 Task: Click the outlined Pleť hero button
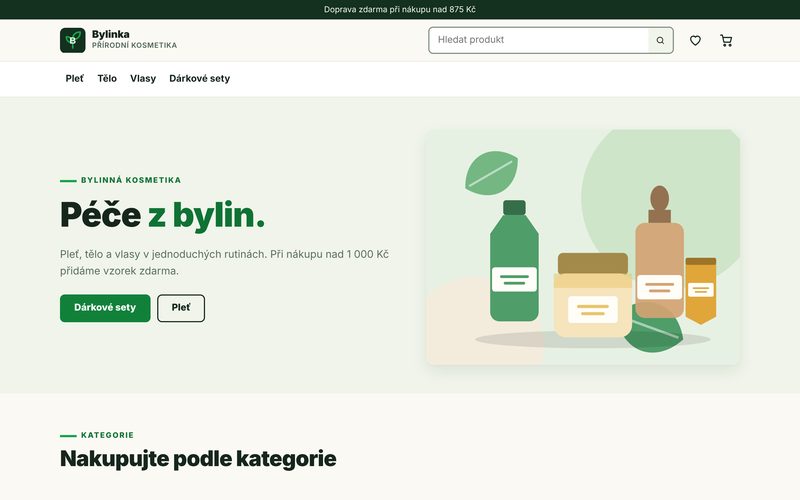(181, 308)
